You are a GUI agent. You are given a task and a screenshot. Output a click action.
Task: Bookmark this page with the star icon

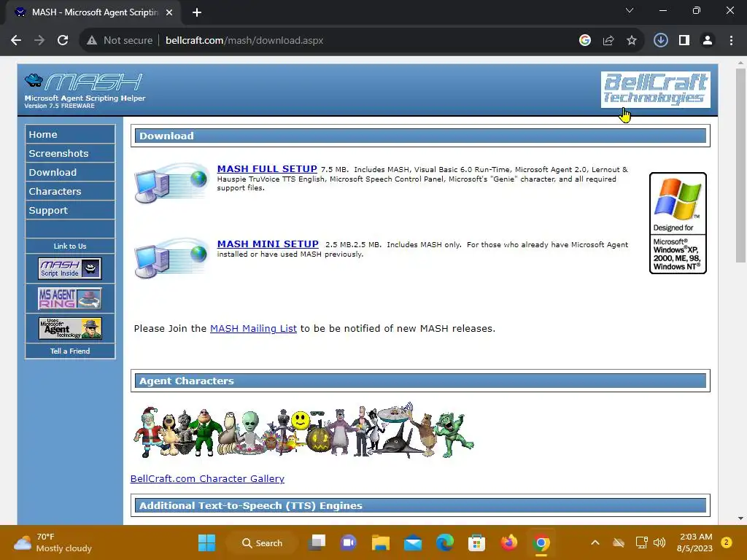pos(632,41)
